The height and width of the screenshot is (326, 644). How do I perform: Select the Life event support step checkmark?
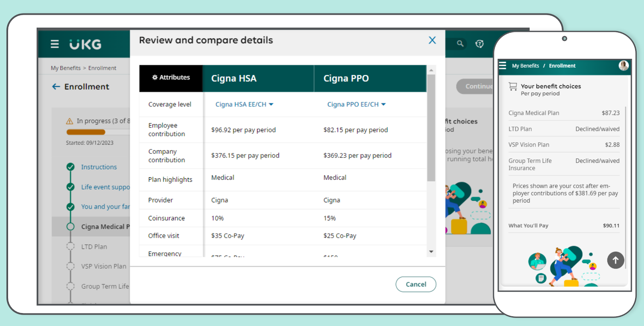(x=70, y=187)
